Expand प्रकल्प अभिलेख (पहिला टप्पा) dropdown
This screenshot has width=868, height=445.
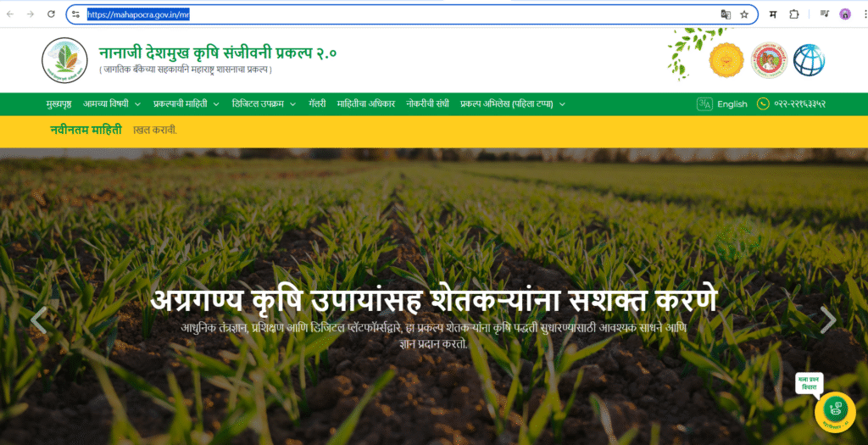[x=512, y=104]
